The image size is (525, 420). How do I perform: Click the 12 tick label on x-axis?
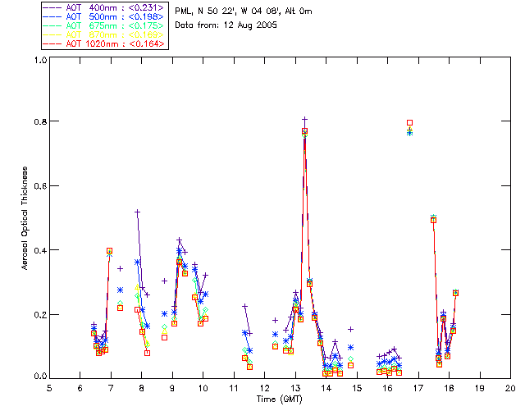pos(264,387)
